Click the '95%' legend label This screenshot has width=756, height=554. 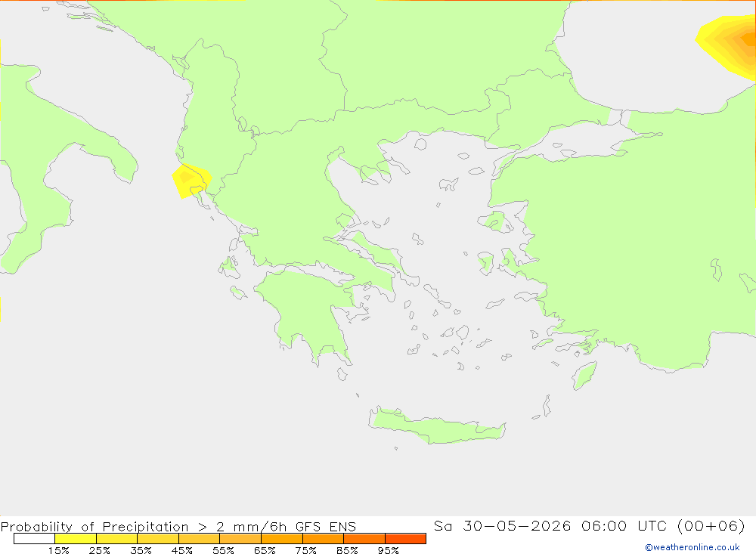tap(388, 550)
